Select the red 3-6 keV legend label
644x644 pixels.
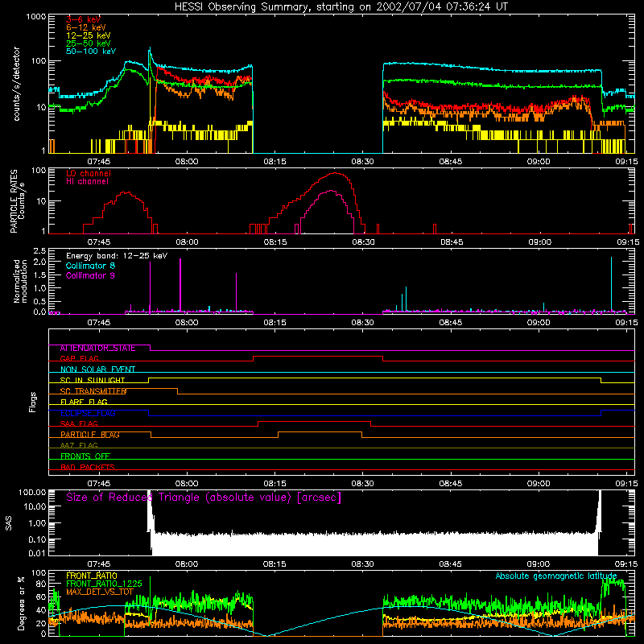point(83,19)
